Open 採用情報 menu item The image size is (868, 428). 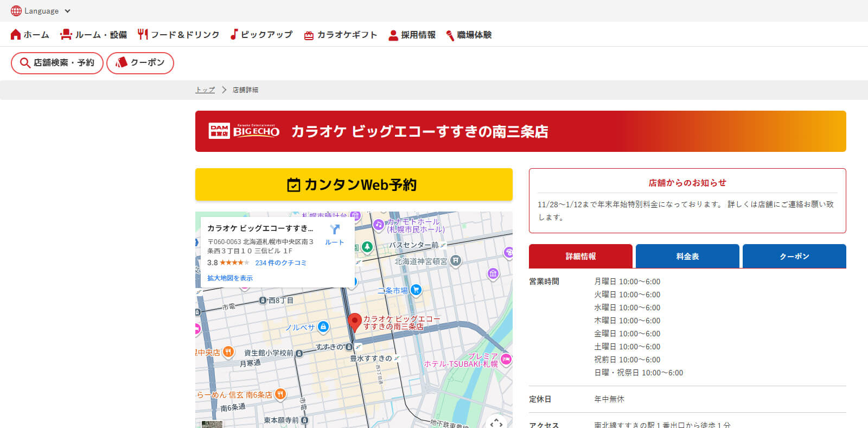(x=412, y=35)
